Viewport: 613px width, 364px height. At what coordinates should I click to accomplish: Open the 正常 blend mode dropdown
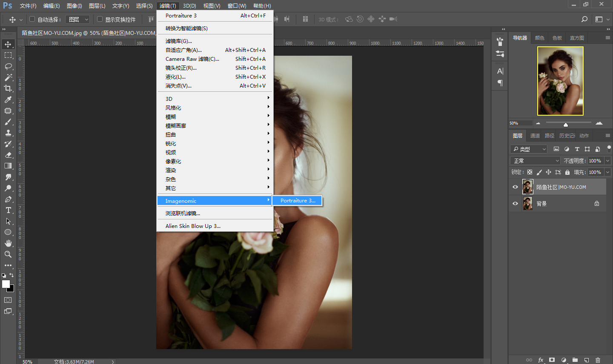536,161
